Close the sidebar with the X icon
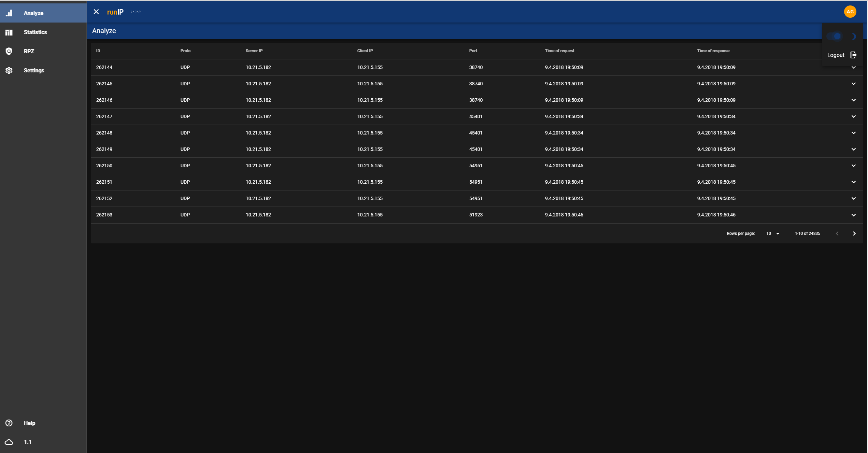Image resolution: width=868 pixels, height=453 pixels. [x=96, y=12]
